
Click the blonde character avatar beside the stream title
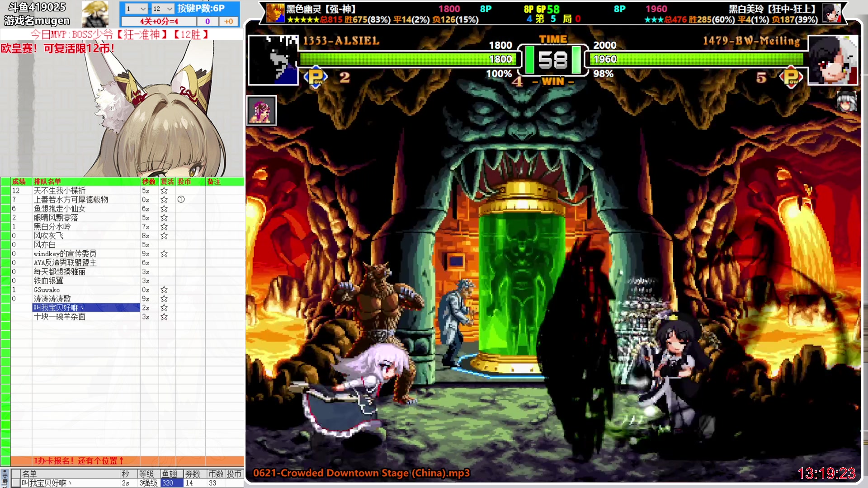point(95,14)
